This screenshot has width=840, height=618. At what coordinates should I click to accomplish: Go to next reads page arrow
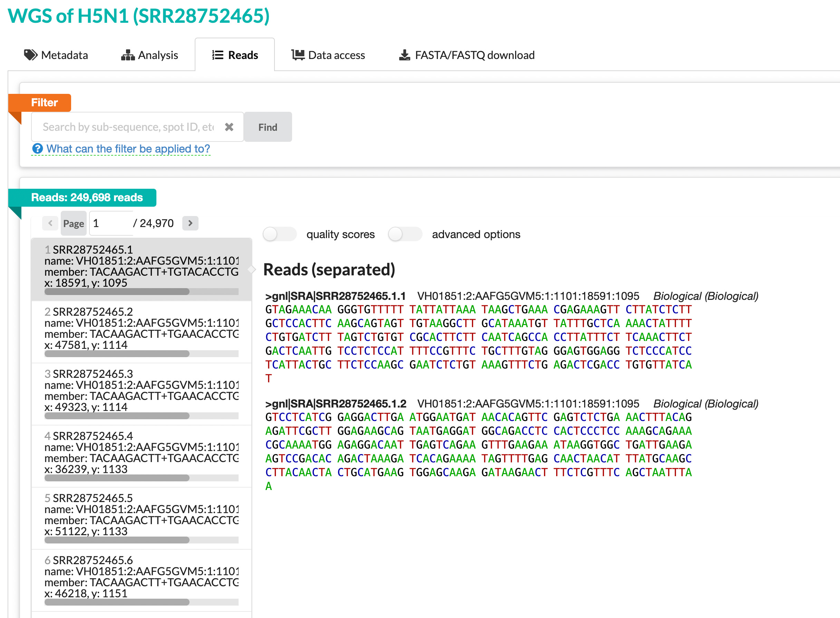190,223
